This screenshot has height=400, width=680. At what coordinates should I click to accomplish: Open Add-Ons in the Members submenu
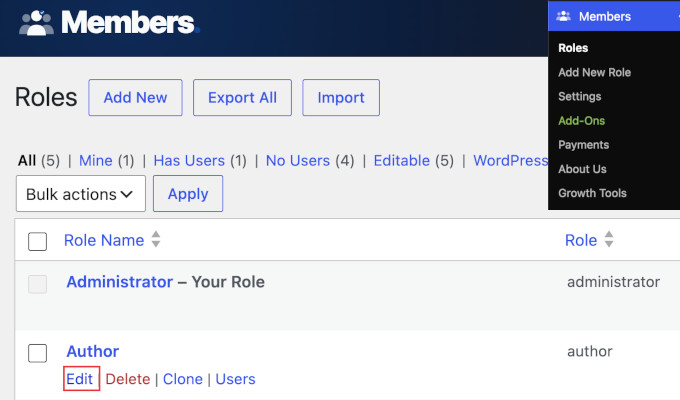pos(581,121)
